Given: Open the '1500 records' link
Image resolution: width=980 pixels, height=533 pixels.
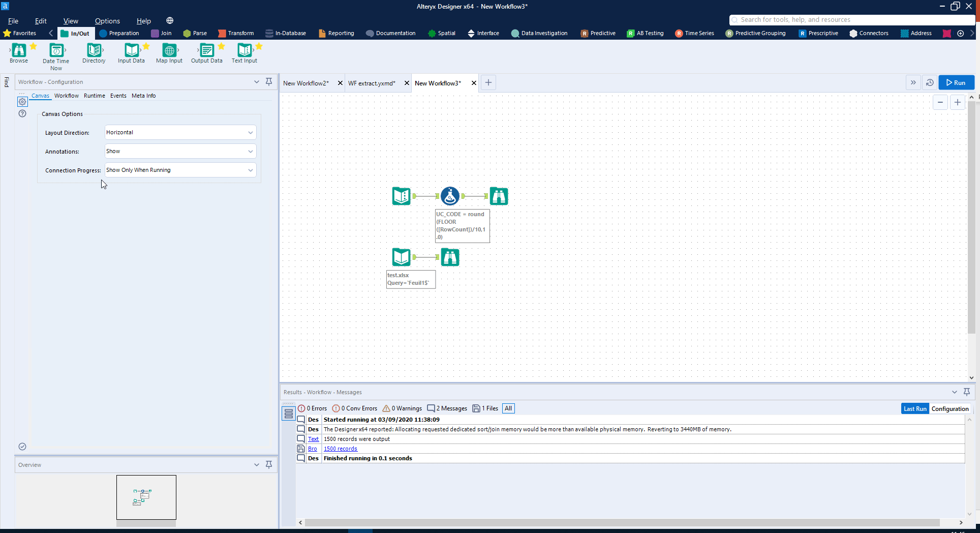Looking at the screenshot, I should pyautogui.click(x=341, y=449).
